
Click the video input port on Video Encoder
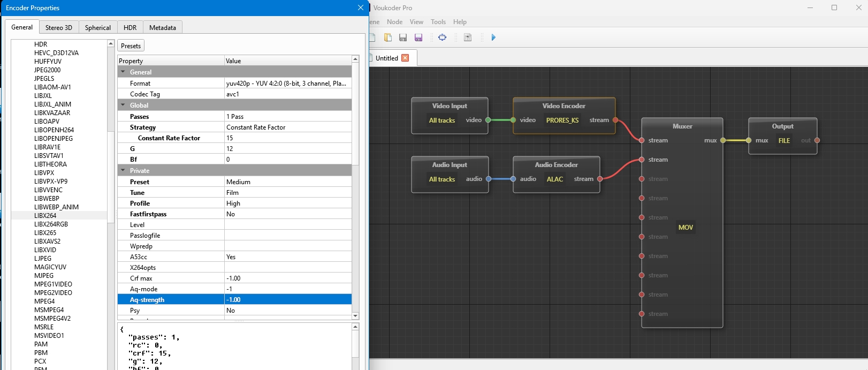tap(513, 120)
